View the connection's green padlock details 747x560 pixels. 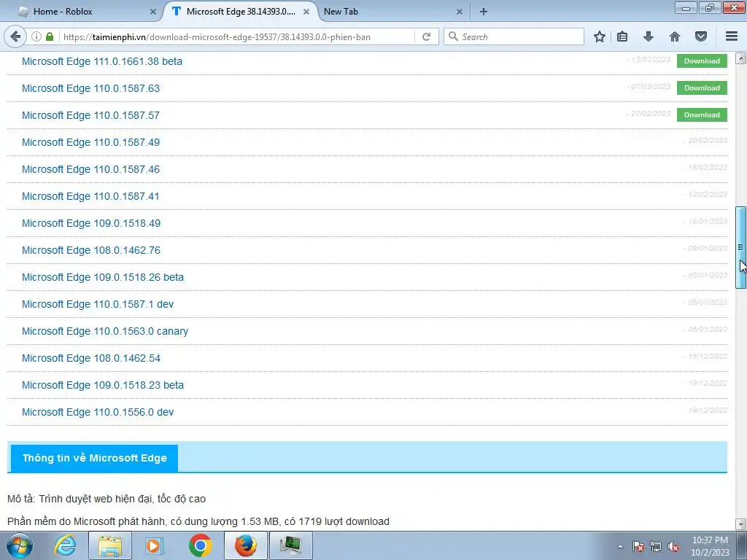point(49,36)
